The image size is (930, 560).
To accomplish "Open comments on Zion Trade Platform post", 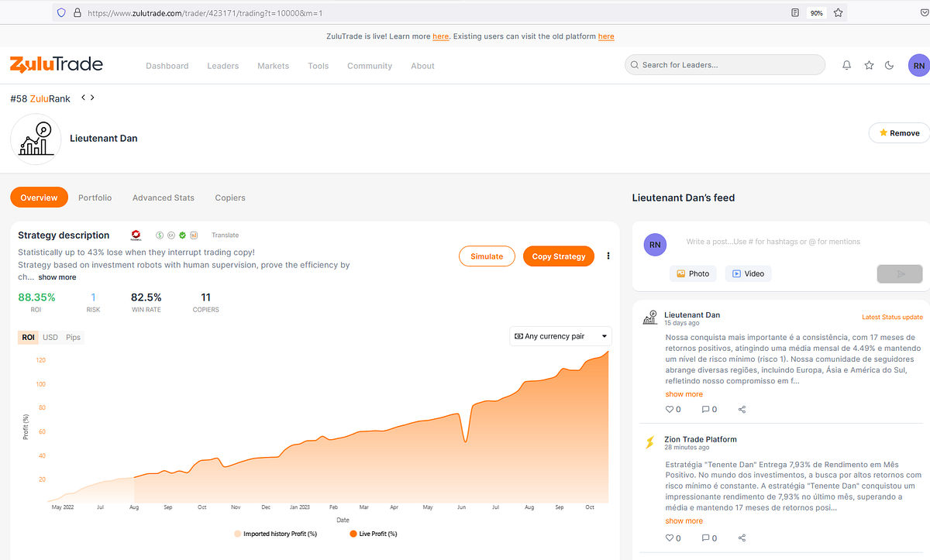I will [x=705, y=538].
